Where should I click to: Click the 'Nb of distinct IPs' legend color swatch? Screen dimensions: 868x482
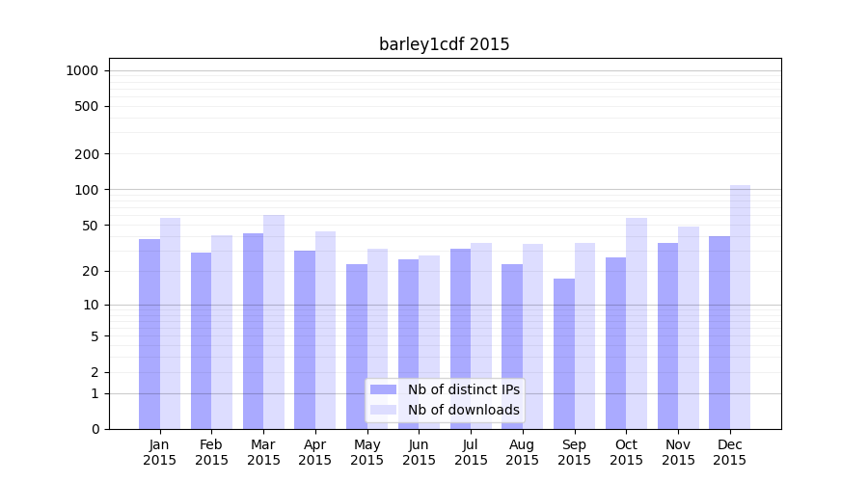coord(383,389)
